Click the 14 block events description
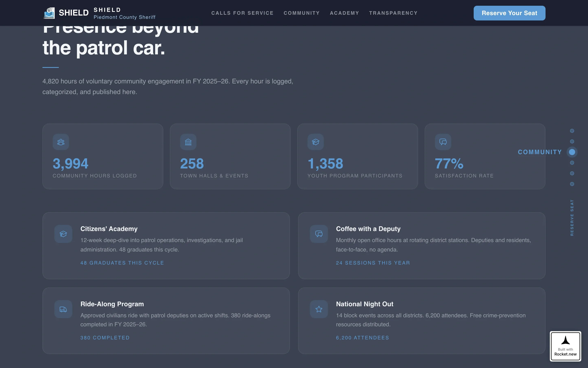 (431, 320)
